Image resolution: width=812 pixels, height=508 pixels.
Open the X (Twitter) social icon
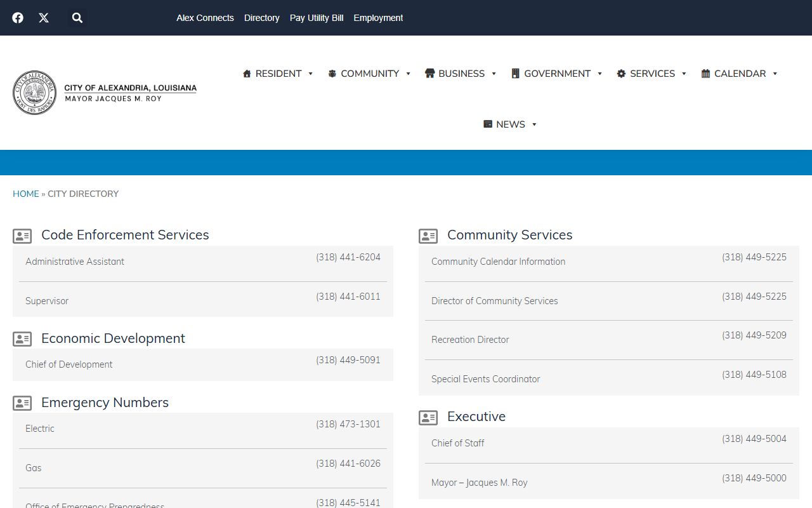click(x=44, y=18)
